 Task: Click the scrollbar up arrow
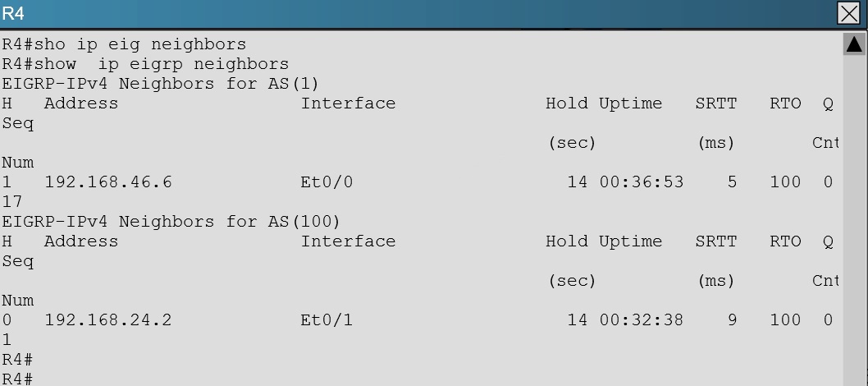(854, 44)
